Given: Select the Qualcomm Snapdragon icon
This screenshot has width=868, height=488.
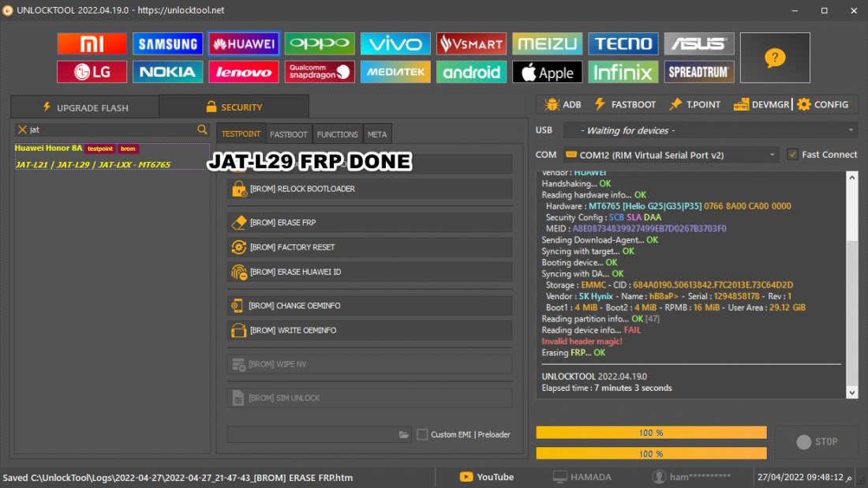Looking at the screenshot, I should 320,72.
